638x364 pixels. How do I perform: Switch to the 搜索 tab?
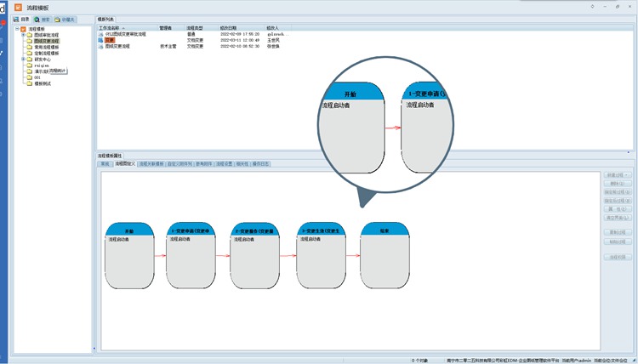pyautogui.click(x=42, y=19)
